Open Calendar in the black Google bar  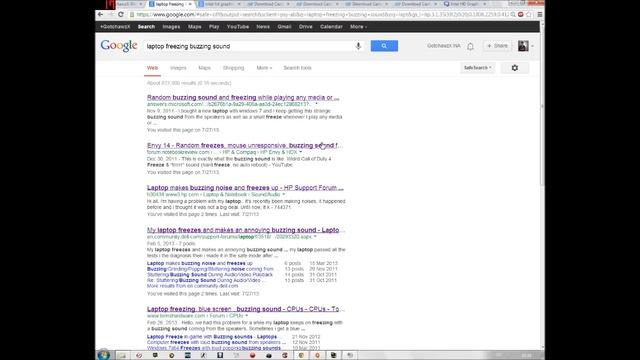pyautogui.click(x=331, y=27)
